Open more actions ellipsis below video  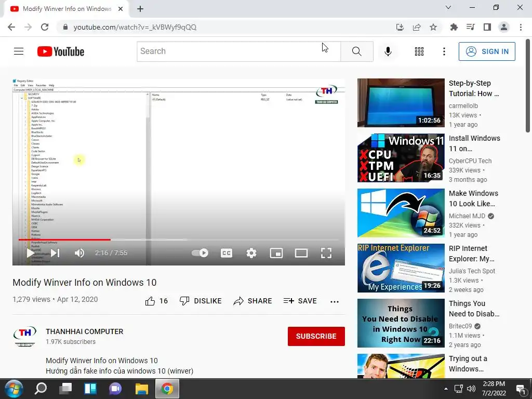point(334,302)
